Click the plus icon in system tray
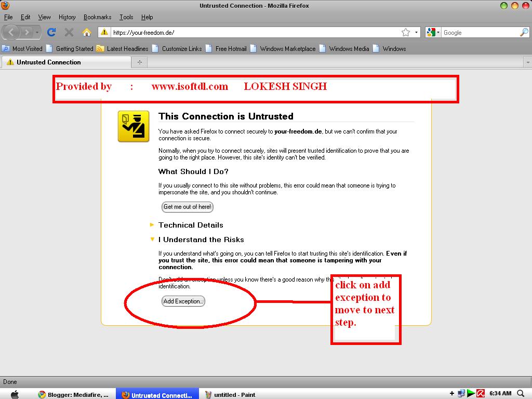532x399 pixels. coord(452,394)
